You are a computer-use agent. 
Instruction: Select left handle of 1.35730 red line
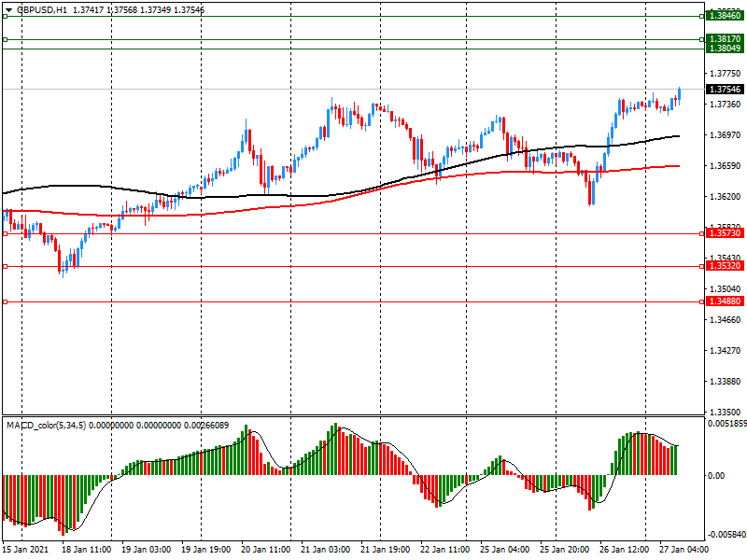point(5,234)
